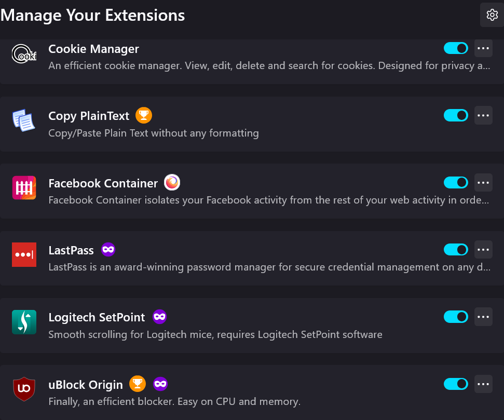Open the extensions settings gear menu

pos(492,15)
